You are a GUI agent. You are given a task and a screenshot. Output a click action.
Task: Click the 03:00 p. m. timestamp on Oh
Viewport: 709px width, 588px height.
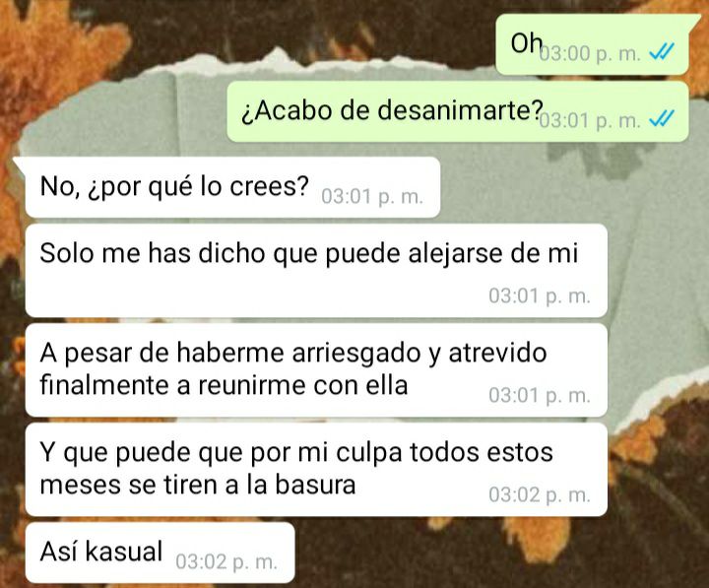pyautogui.click(x=591, y=53)
